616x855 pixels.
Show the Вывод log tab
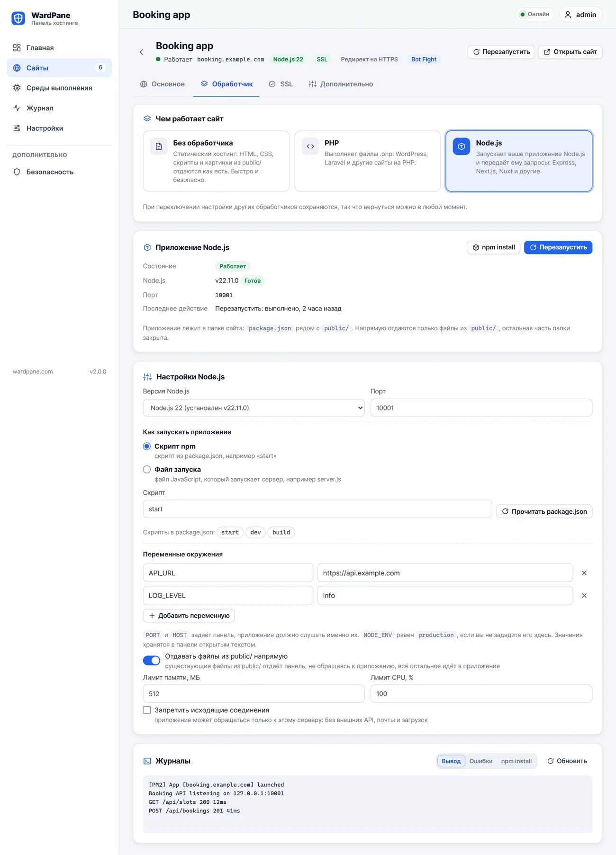point(451,761)
